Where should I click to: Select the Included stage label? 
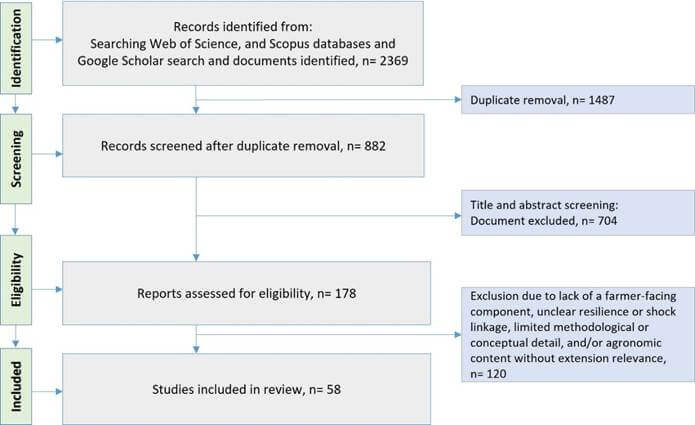point(16,386)
